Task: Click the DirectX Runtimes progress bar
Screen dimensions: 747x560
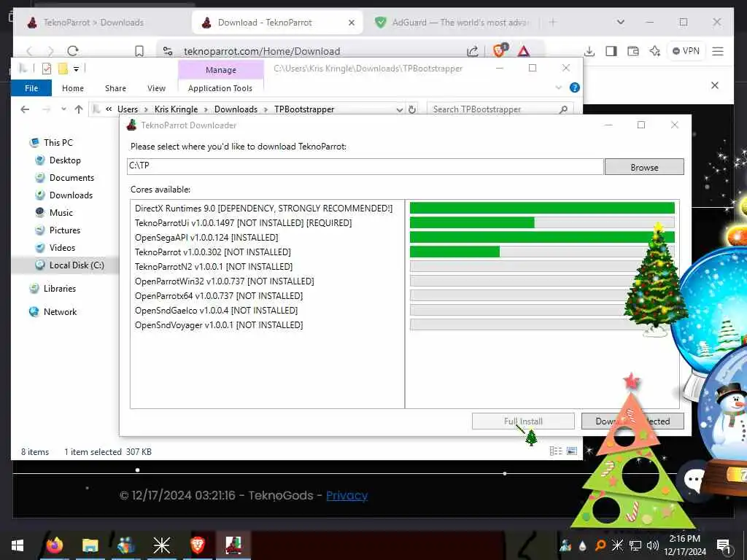Action: pyautogui.click(x=542, y=208)
